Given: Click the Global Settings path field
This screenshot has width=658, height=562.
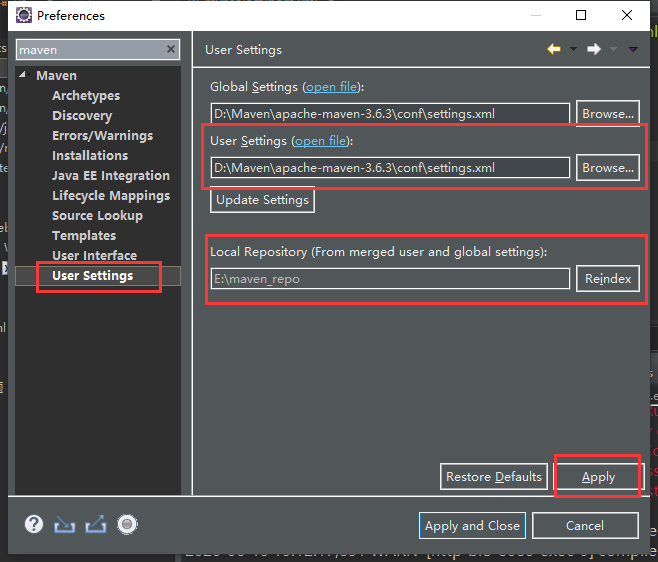Looking at the screenshot, I should pos(390,113).
